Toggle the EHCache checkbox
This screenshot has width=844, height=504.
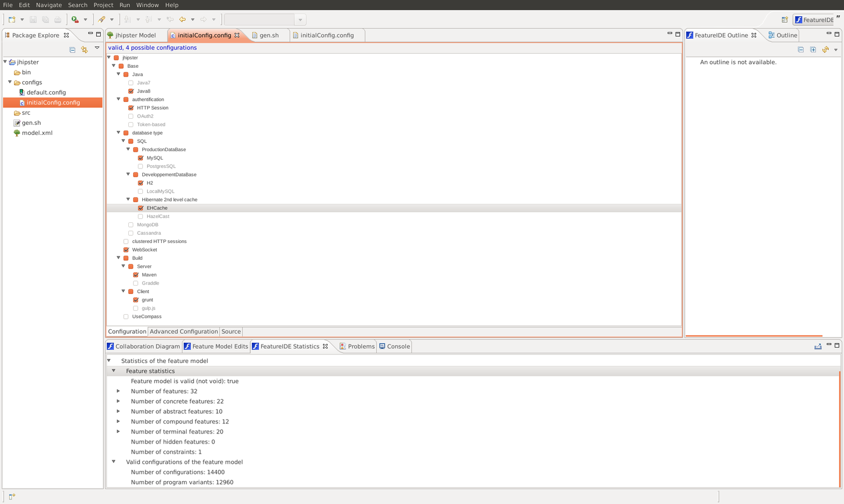coord(141,208)
